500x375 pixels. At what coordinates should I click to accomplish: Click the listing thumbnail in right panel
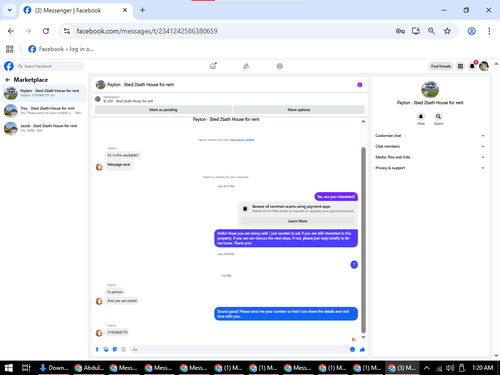[430, 89]
